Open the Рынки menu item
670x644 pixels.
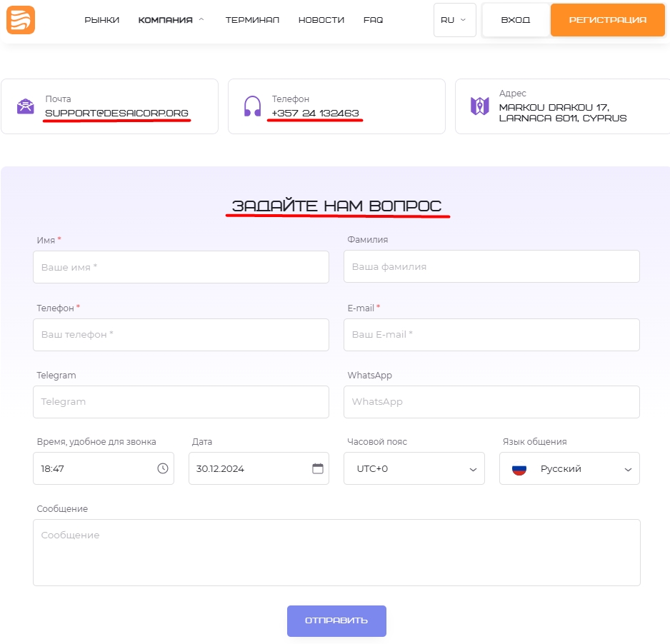click(101, 20)
